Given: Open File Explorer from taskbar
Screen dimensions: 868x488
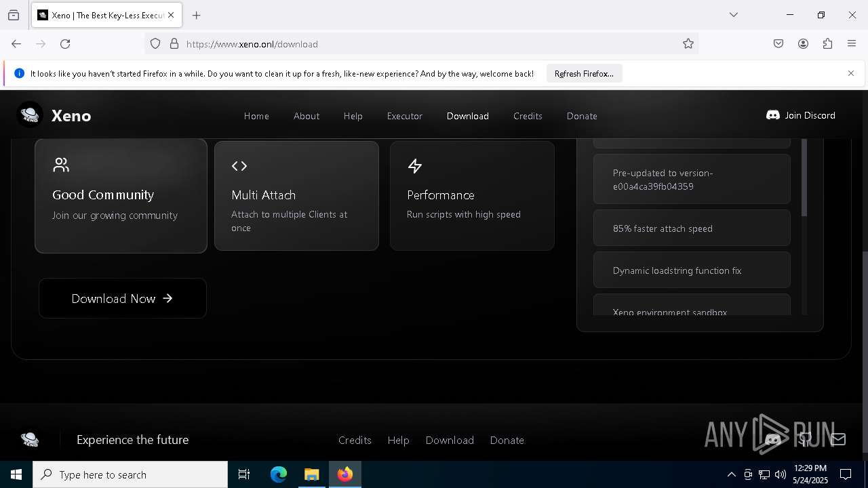Looking at the screenshot, I should (x=312, y=474).
